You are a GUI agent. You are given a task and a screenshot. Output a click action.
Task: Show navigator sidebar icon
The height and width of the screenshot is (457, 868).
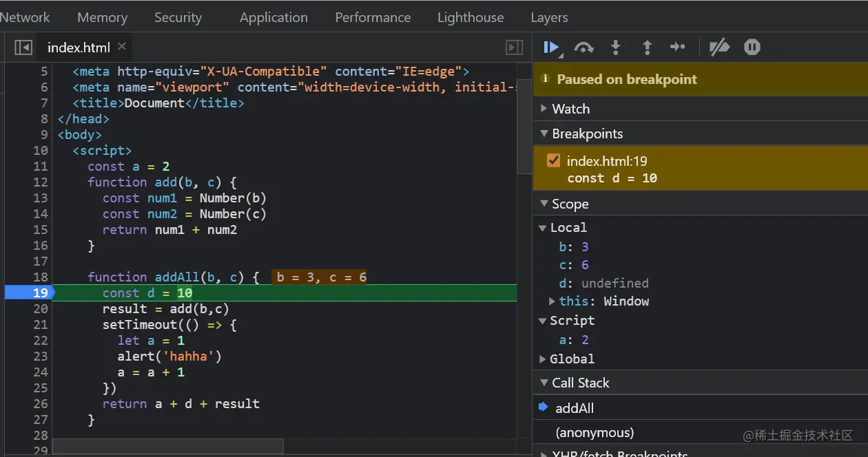click(x=23, y=47)
